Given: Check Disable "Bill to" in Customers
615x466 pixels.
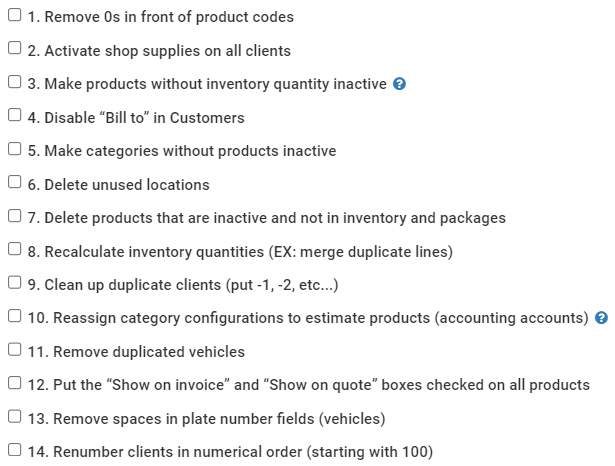Looking at the screenshot, I should 15,116.
